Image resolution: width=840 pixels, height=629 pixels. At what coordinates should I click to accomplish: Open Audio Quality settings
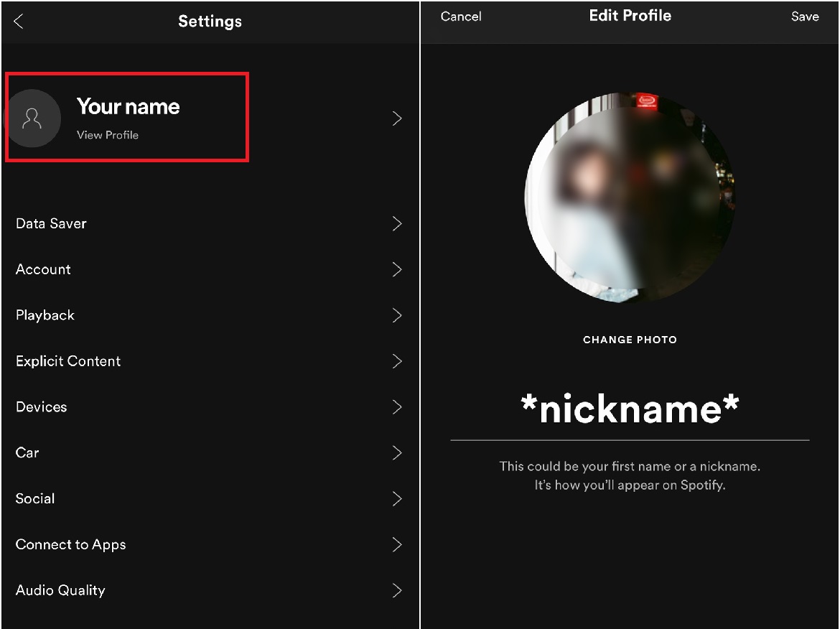[x=60, y=590]
